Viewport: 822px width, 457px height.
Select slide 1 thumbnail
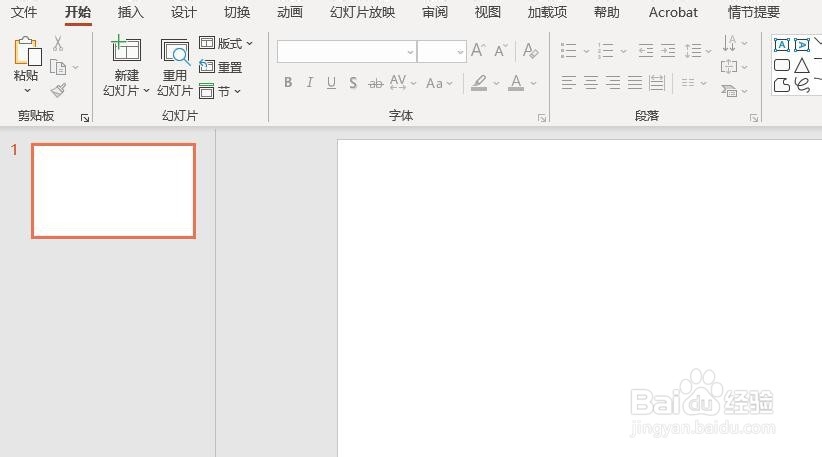coord(113,191)
